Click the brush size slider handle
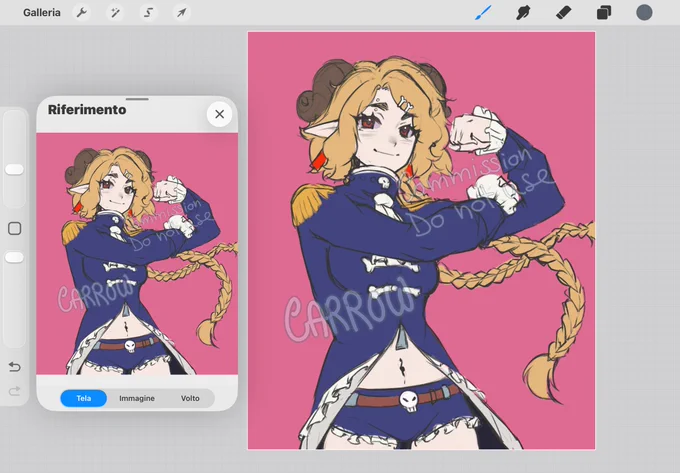The height and width of the screenshot is (473, 680). (x=14, y=170)
